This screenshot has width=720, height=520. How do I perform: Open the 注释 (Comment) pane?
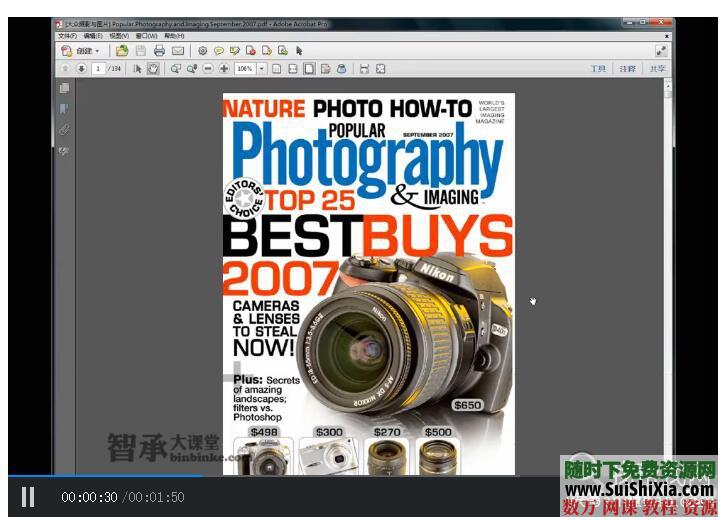627,69
